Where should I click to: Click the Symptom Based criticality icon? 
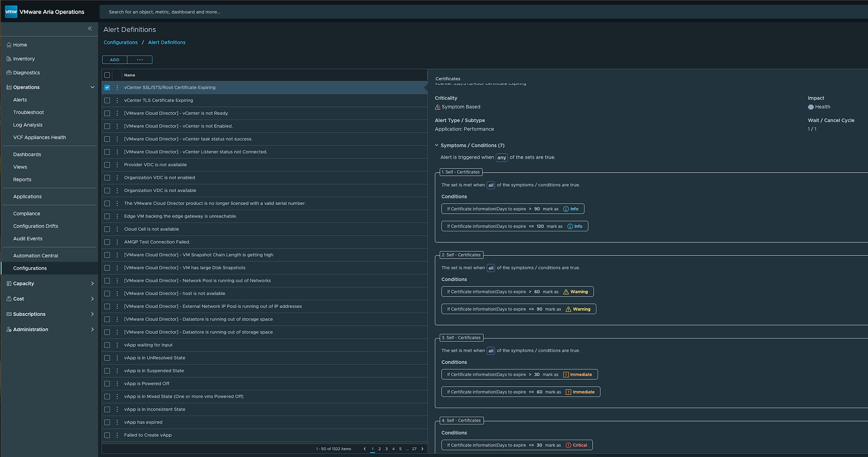438,107
